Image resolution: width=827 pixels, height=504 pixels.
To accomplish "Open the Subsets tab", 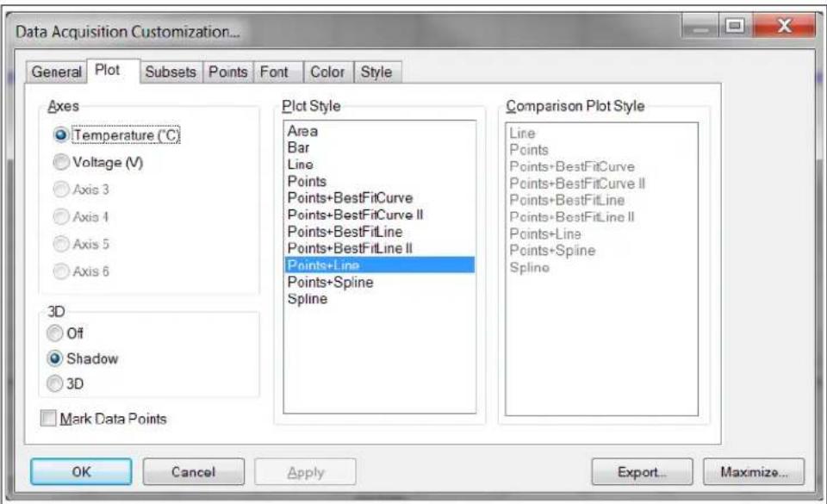I will point(171,72).
